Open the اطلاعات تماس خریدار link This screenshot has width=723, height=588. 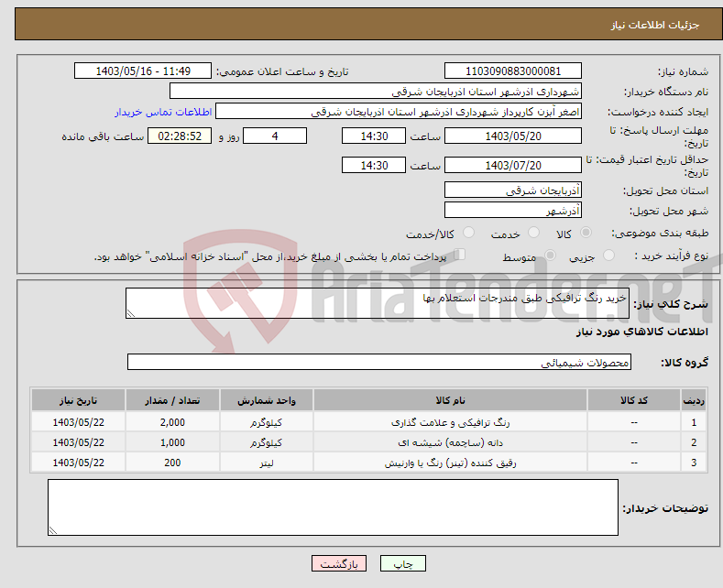(x=163, y=112)
